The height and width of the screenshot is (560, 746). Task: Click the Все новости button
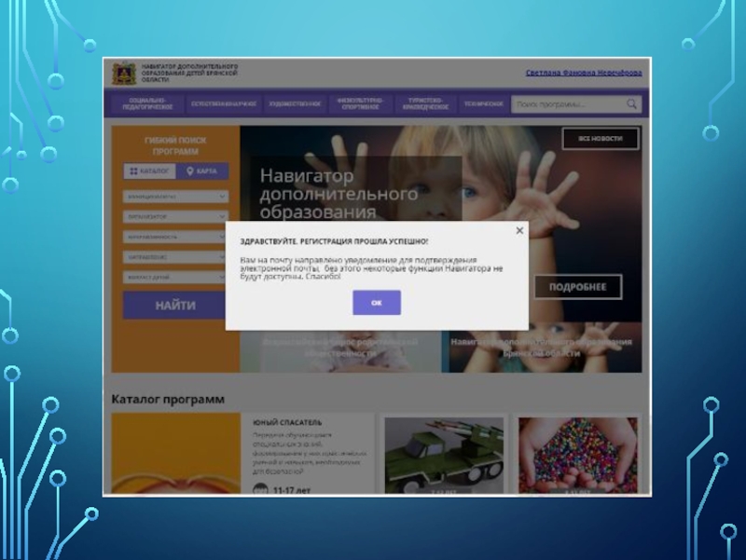pos(601,139)
